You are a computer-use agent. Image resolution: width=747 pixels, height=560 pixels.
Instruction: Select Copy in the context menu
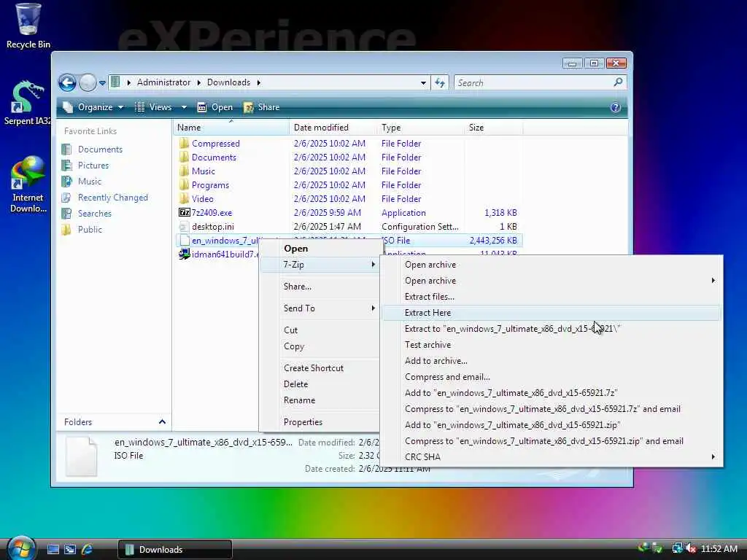pos(320,346)
